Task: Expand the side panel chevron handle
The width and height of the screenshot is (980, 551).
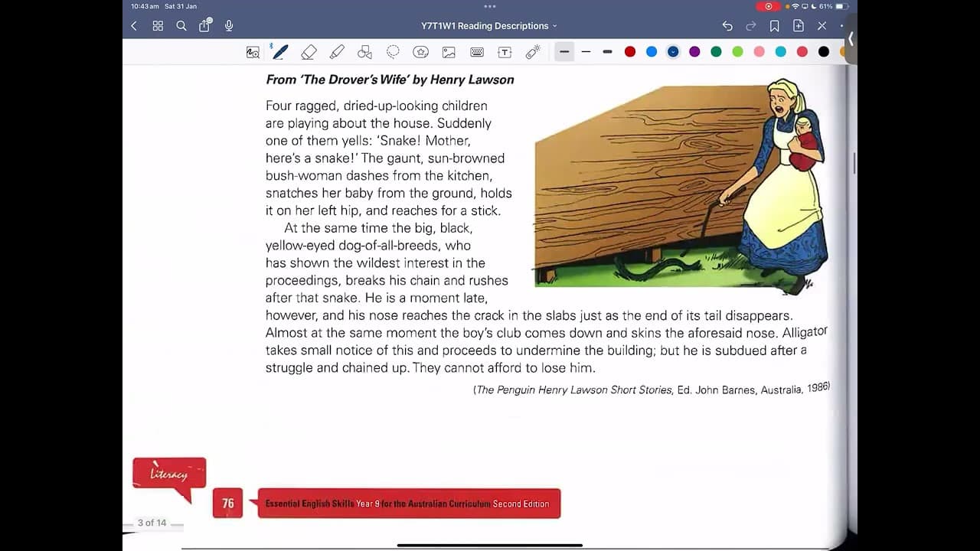Action: pos(850,38)
